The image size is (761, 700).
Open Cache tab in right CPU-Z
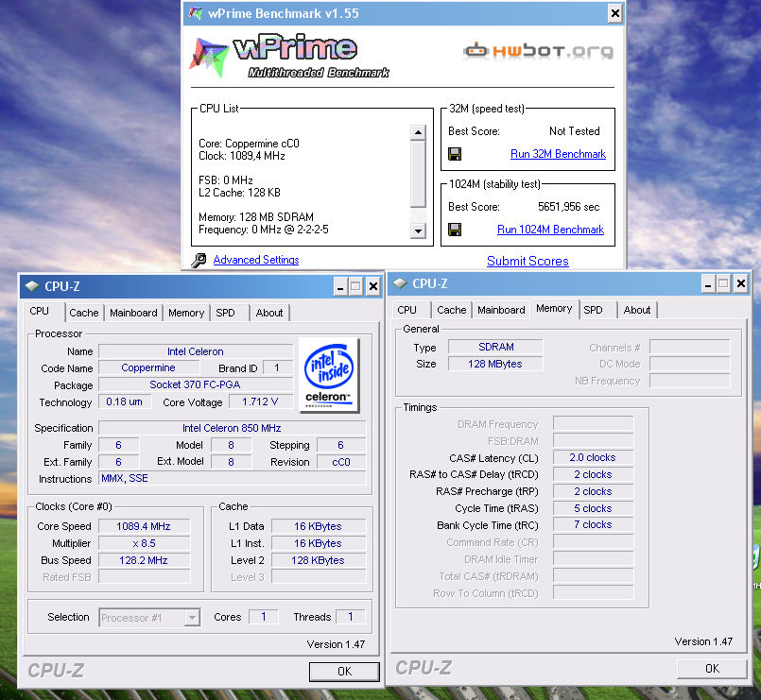click(x=451, y=310)
